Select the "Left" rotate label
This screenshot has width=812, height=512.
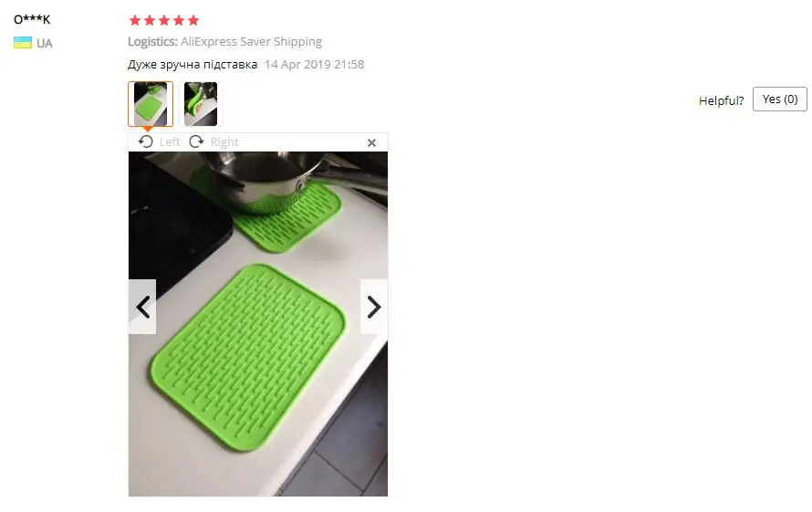(x=170, y=142)
